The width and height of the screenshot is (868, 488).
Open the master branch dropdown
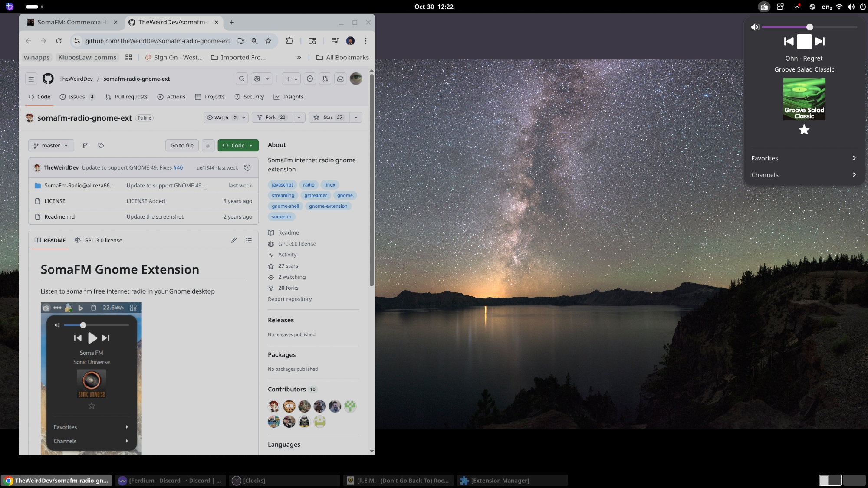(51, 146)
